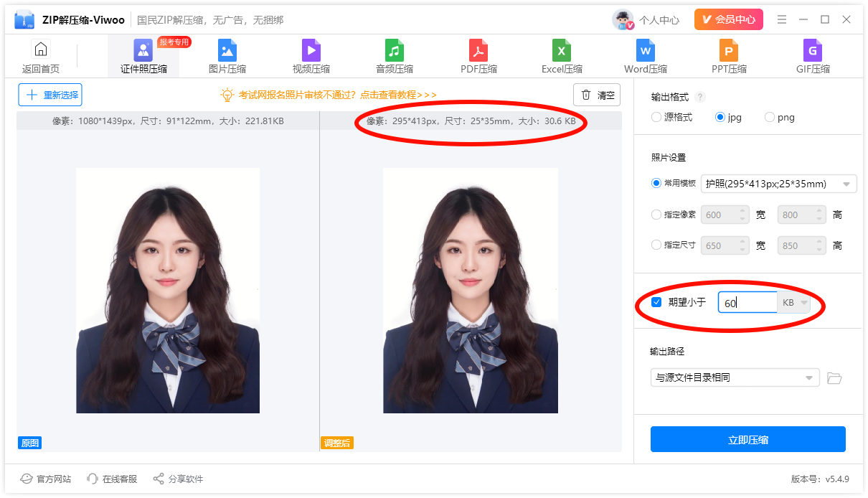Open the ID photo compression icon
The height and width of the screenshot is (498, 868).
tap(143, 50)
